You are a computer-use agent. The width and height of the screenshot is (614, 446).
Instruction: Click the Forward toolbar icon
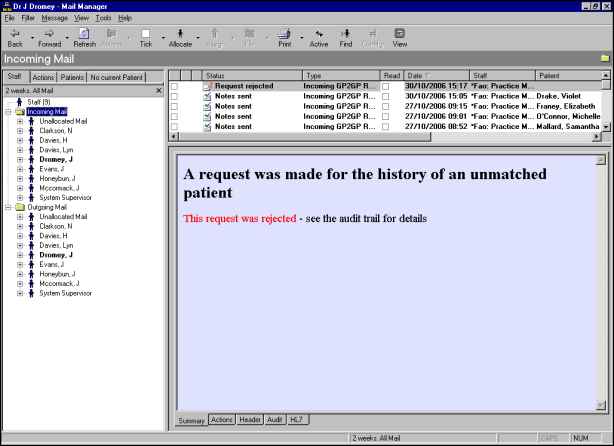pyautogui.click(x=49, y=34)
